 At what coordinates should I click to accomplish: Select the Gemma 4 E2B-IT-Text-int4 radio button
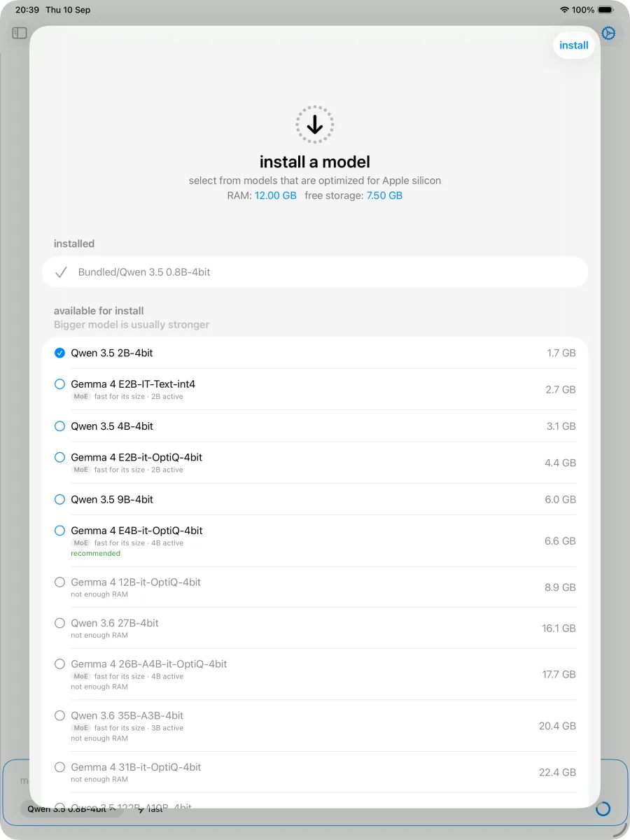coord(59,384)
